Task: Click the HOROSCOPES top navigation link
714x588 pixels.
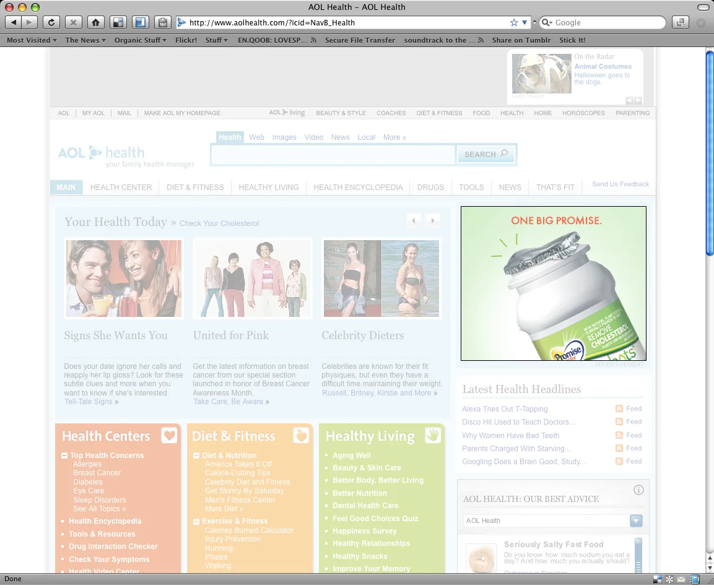Action: (x=583, y=113)
